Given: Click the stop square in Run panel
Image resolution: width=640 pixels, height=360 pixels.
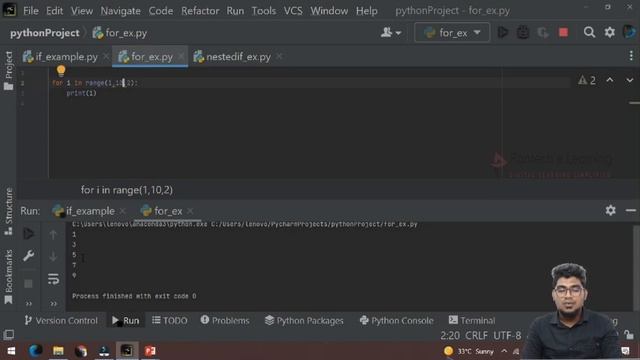Looking at the screenshot, I should pos(28,284).
